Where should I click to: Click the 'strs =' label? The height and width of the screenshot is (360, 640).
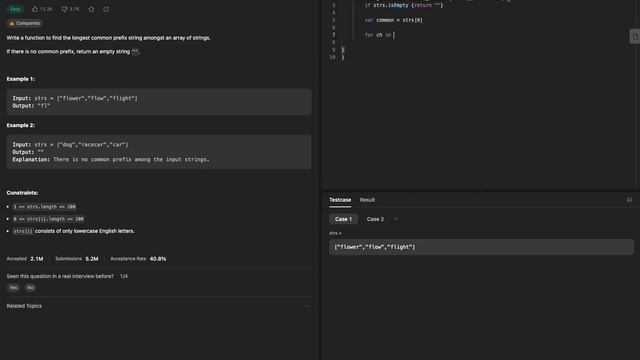[336, 233]
